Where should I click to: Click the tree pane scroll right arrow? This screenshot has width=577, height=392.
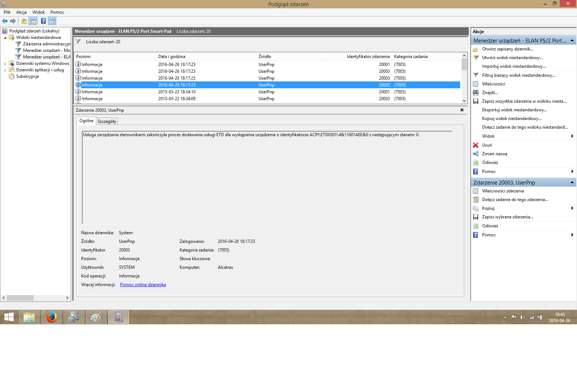coord(67,298)
